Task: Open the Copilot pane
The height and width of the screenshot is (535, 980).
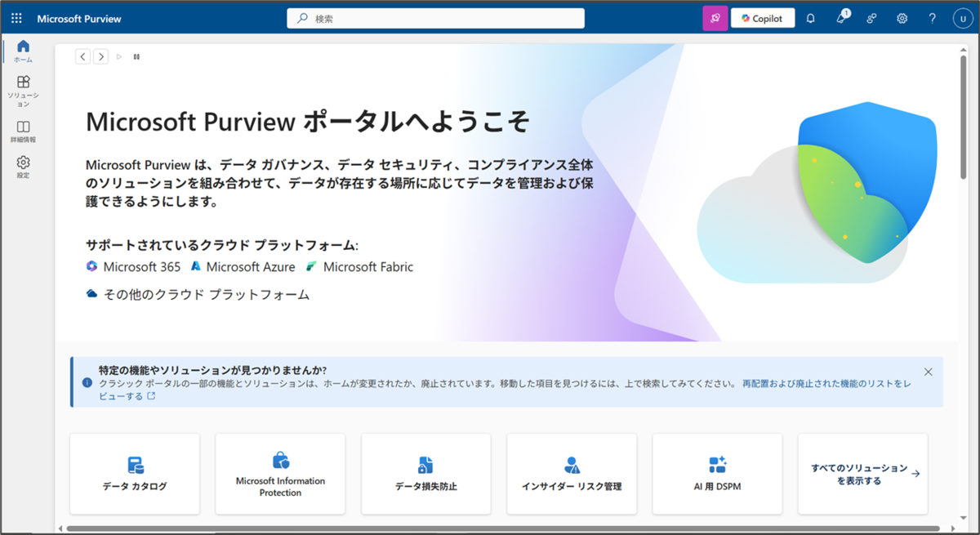Action: point(763,18)
